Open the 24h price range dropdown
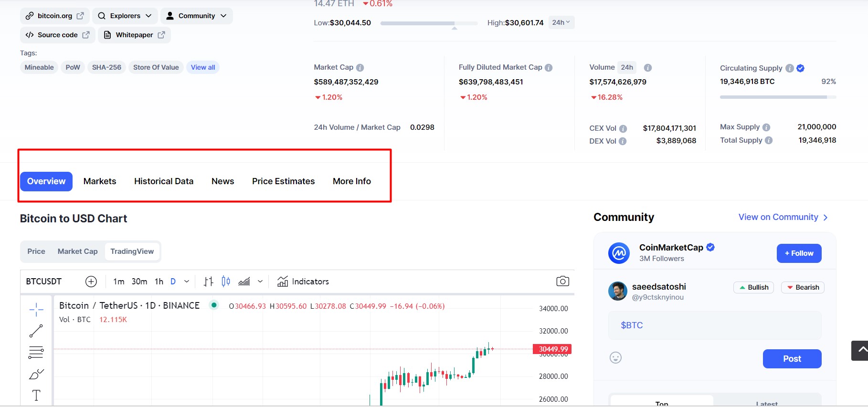This screenshot has width=868, height=407. click(561, 22)
